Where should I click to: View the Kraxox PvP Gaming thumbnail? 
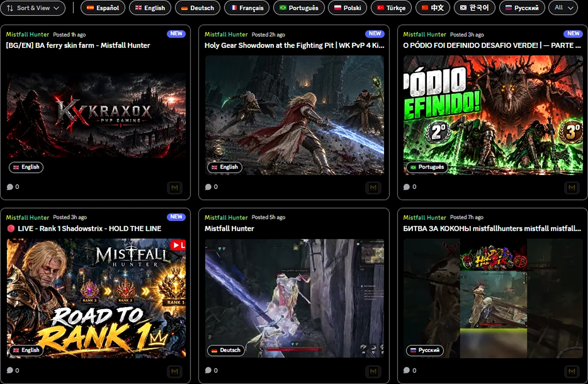[x=96, y=115]
